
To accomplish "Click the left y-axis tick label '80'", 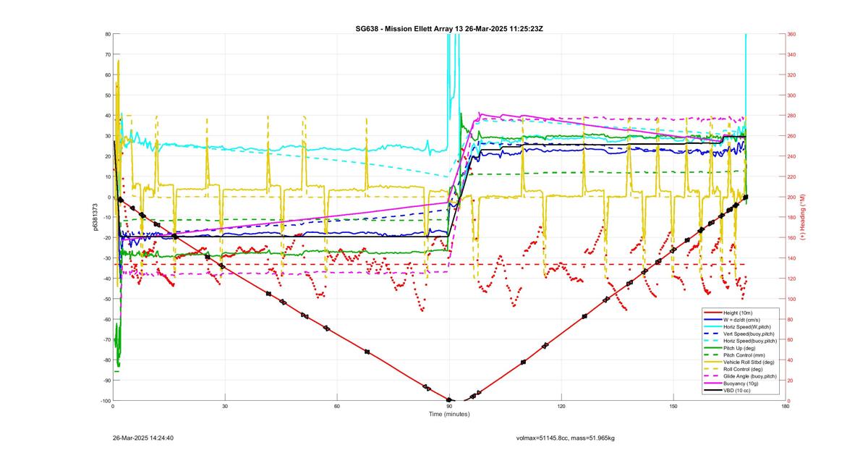I will click(107, 34).
